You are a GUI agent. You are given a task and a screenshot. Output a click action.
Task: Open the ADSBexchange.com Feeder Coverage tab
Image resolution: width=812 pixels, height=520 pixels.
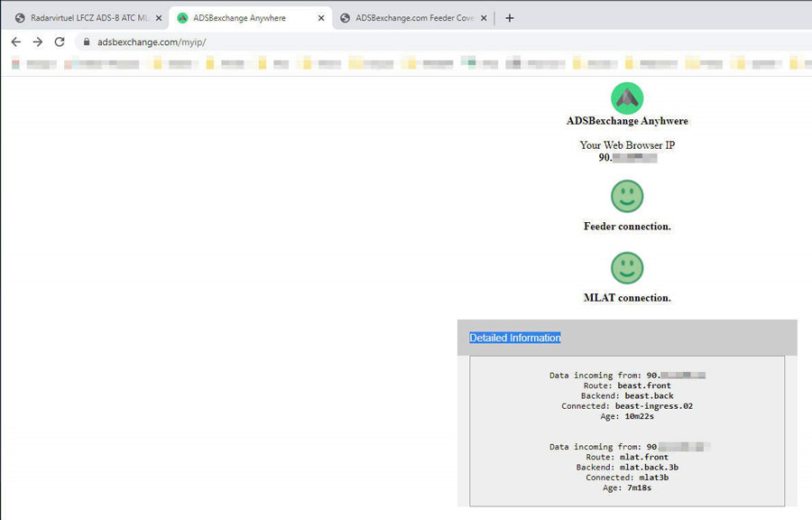pyautogui.click(x=413, y=18)
